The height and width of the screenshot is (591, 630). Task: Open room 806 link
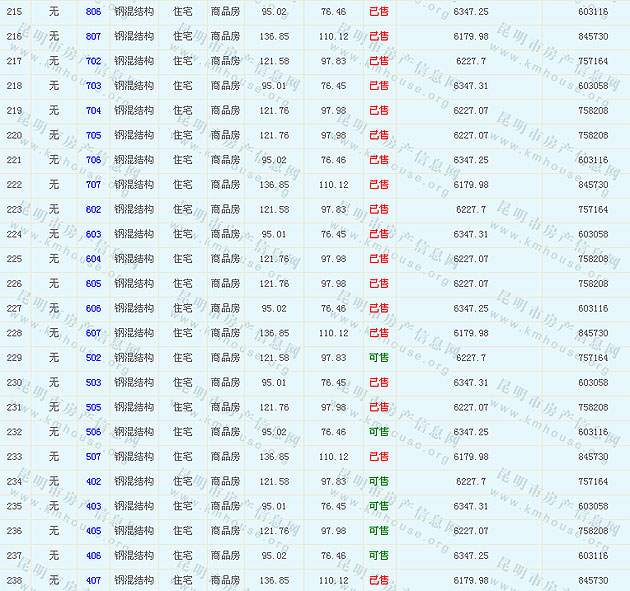(93, 11)
